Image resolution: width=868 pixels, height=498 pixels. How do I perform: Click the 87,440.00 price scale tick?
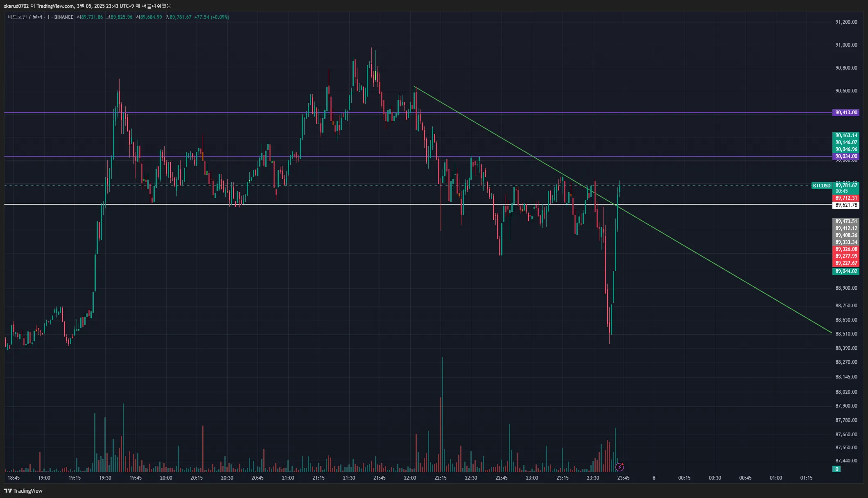pyautogui.click(x=846, y=461)
